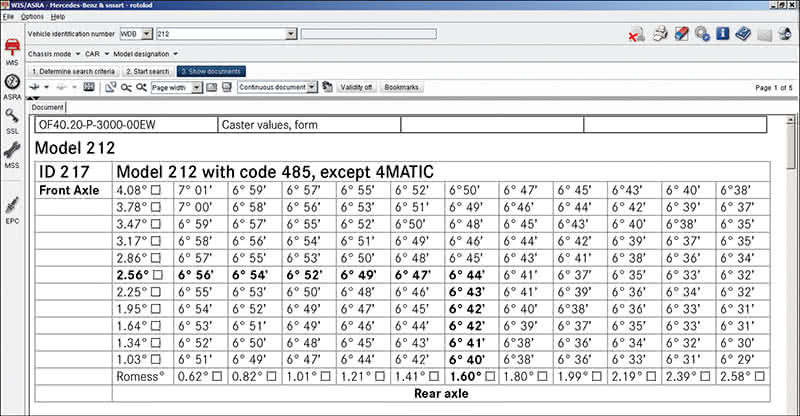
Task: Open the EPC spark plug module
Action: click(12, 210)
